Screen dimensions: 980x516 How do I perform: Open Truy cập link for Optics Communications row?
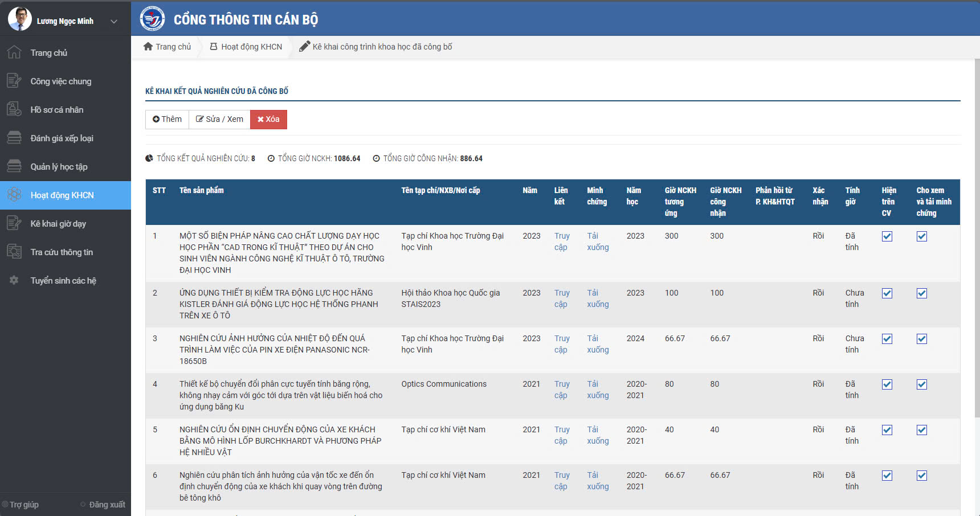[x=562, y=390]
